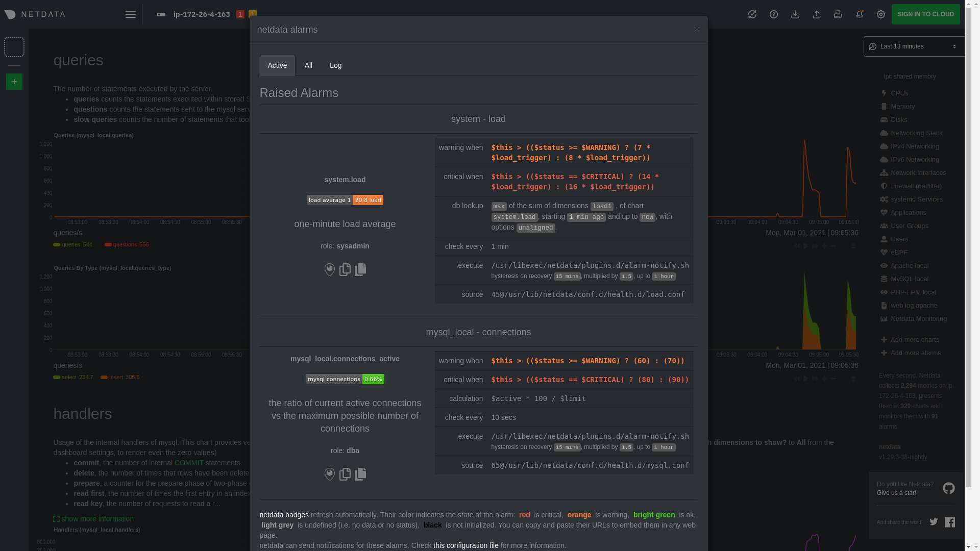The image size is (980, 551).
Task: Switch to the Active alarms tab
Action: click(x=277, y=65)
